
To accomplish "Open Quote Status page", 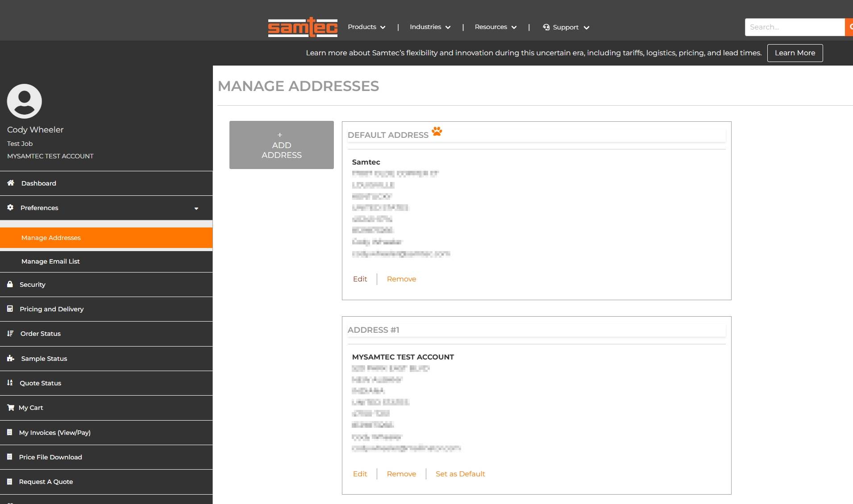I will [106, 383].
